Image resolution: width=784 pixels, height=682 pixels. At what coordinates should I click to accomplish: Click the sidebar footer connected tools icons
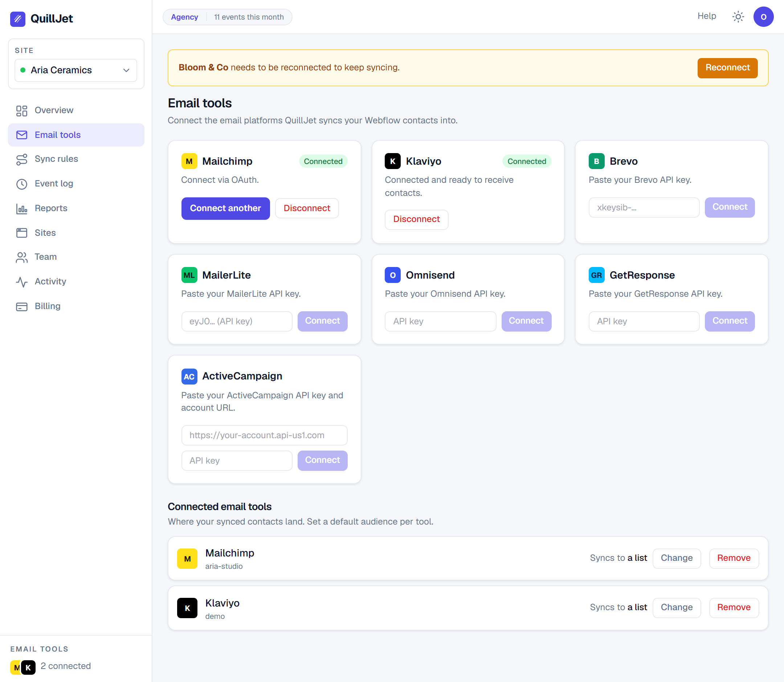[23, 667]
